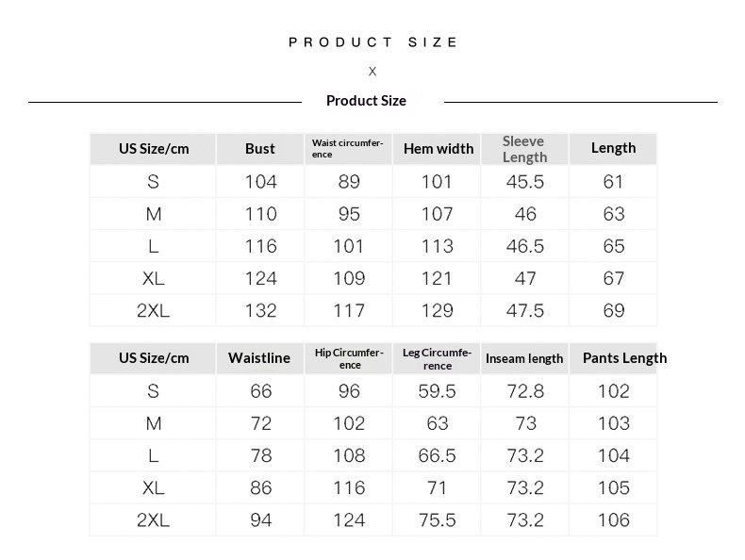Click the Length header in the top table
This screenshot has height=560, width=745.
(x=613, y=148)
